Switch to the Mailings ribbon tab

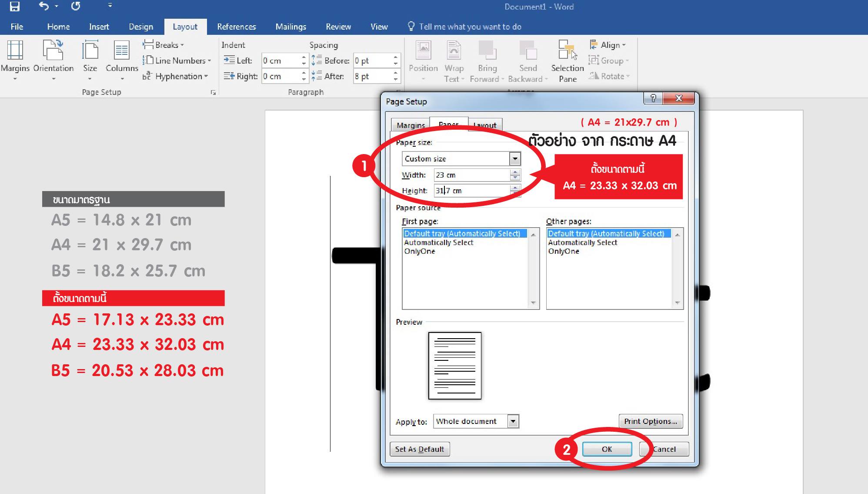[290, 27]
